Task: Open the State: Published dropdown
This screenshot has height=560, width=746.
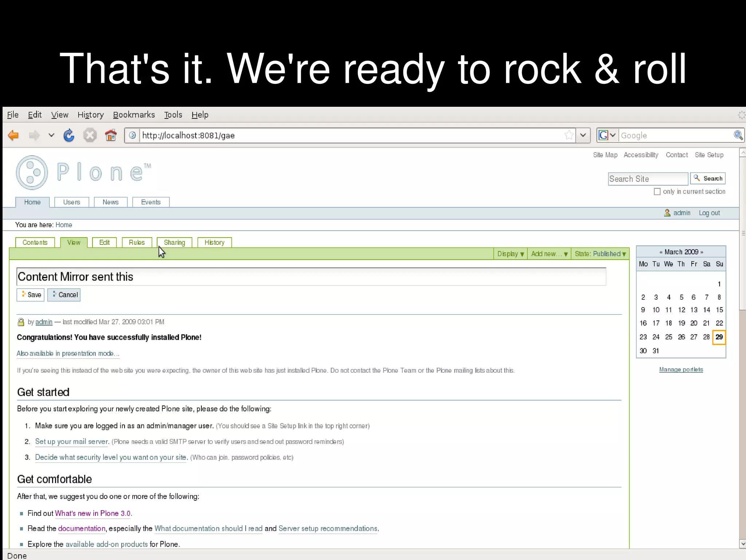Action: (600, 254)
